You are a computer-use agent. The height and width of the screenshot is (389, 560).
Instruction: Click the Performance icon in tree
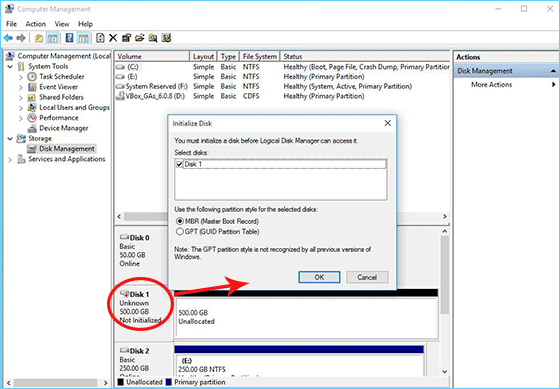32,118
